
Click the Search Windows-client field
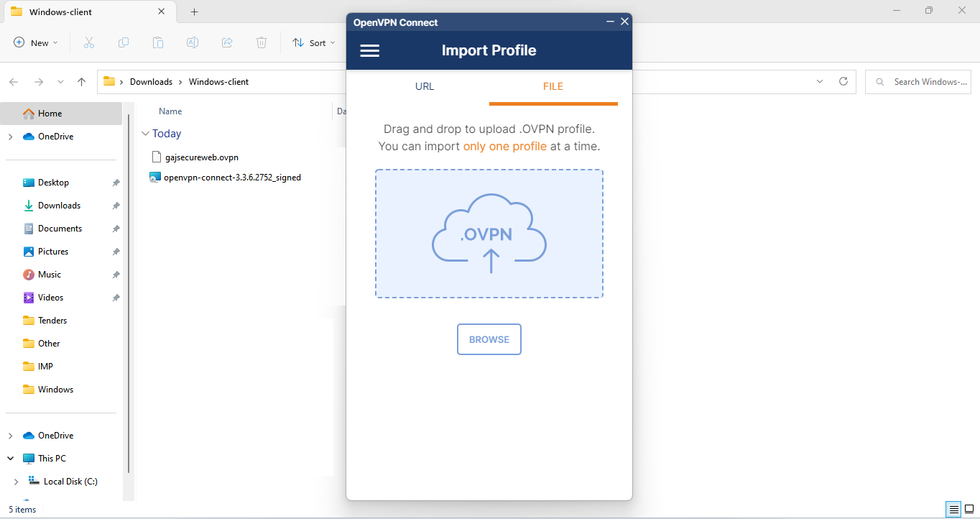[917, 82]
